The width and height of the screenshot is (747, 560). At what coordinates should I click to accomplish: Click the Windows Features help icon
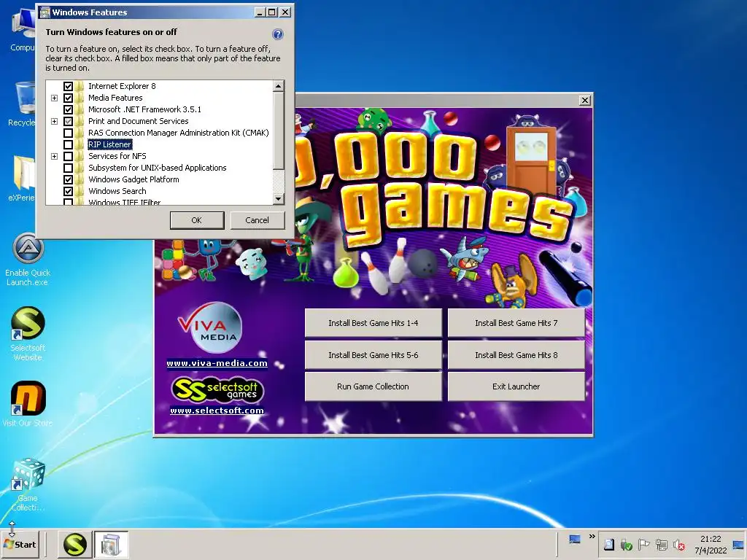278,34
